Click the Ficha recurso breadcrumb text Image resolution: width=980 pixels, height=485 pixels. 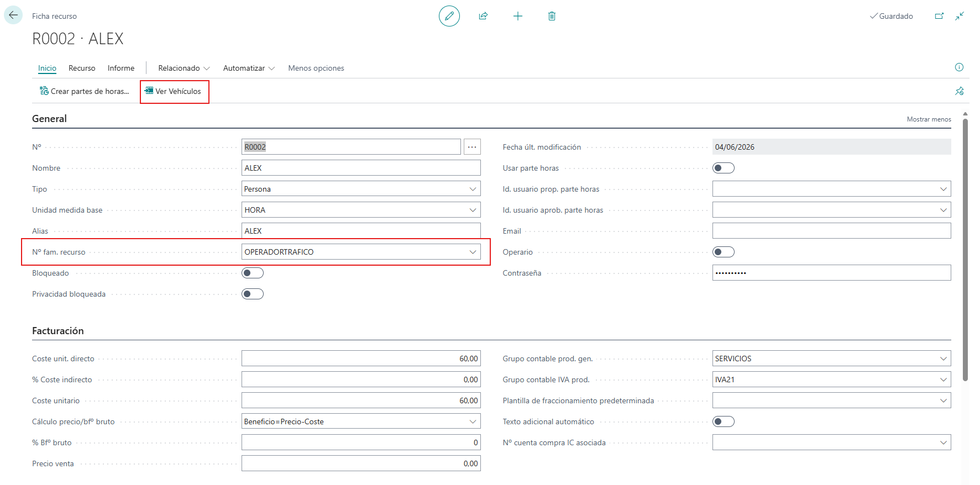(54, 16)
